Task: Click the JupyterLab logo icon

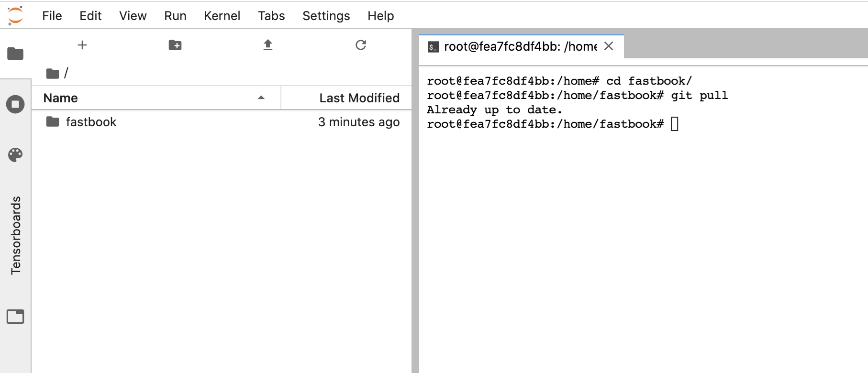Action: [x=15, y=15]
